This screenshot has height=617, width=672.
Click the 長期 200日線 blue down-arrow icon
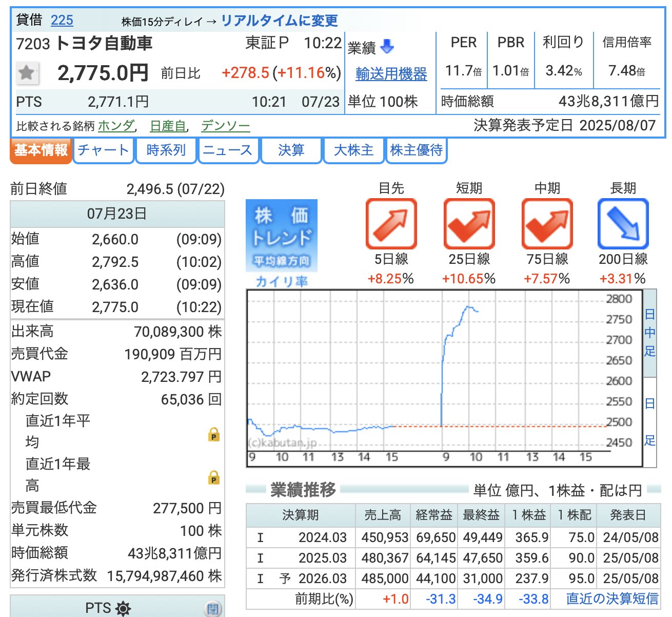(623, 224)
